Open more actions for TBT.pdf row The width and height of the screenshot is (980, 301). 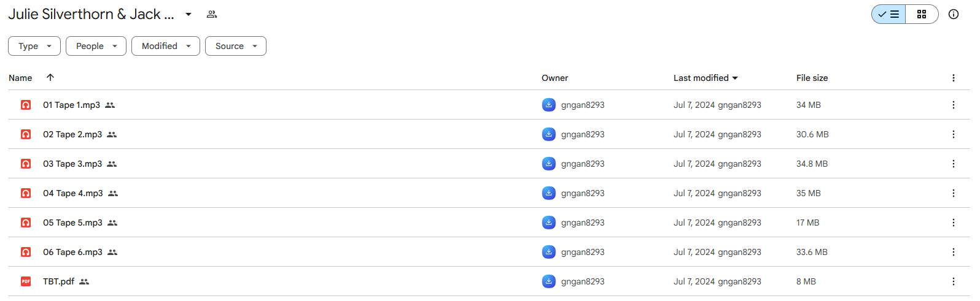(x=954, y=281)
